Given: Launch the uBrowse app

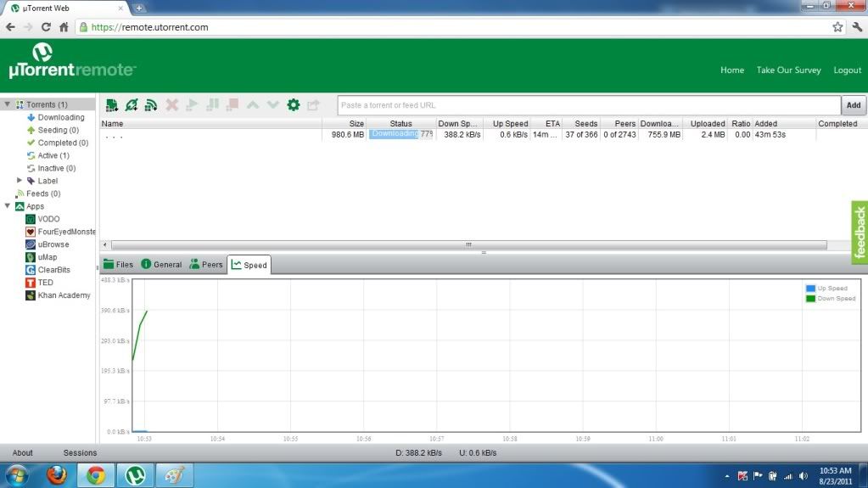Looking at the screenshot, I should [47, 244].
